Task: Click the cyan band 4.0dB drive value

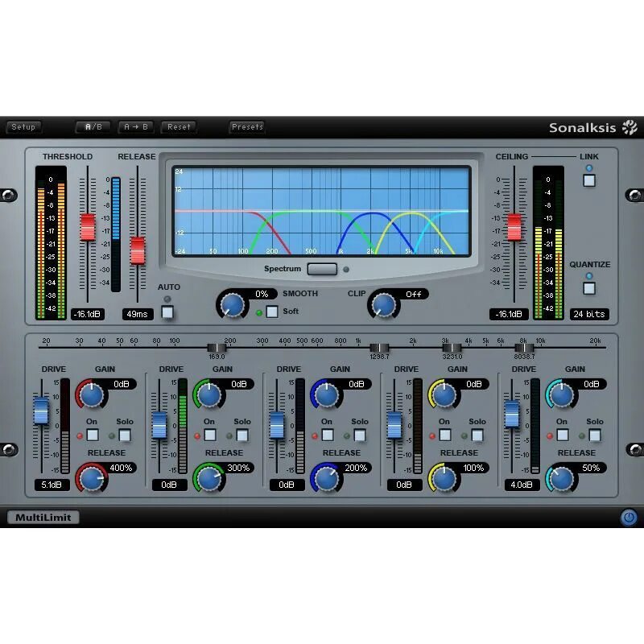Action: click(x=522, y=485)
